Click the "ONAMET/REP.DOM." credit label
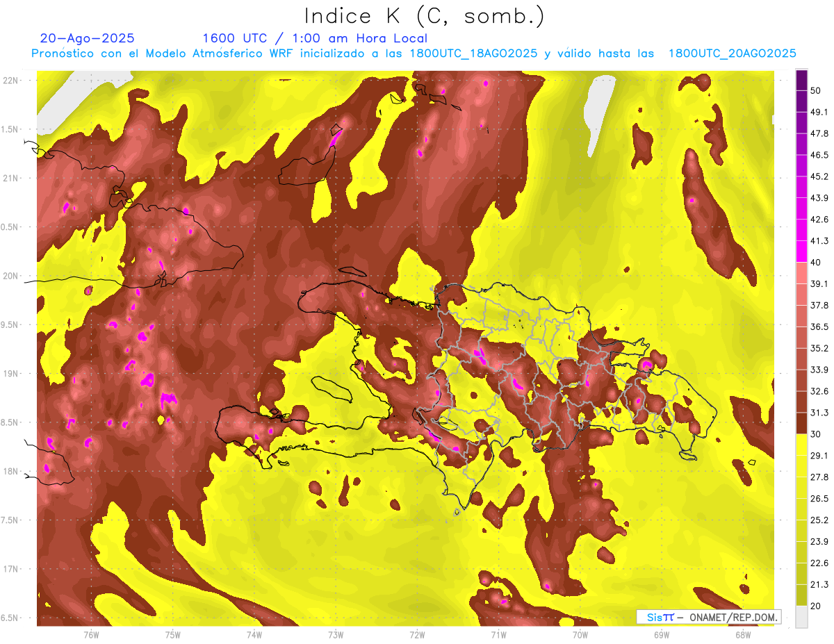 [733, 617]
